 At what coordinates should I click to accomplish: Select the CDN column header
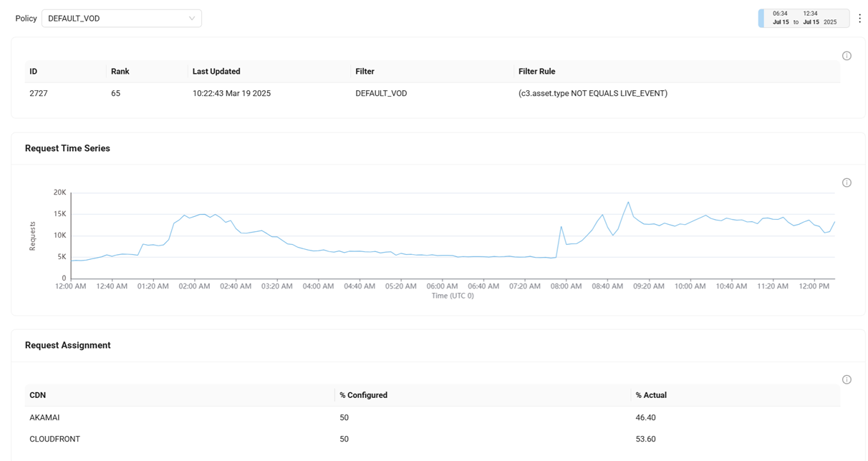(x=37, y=395)
